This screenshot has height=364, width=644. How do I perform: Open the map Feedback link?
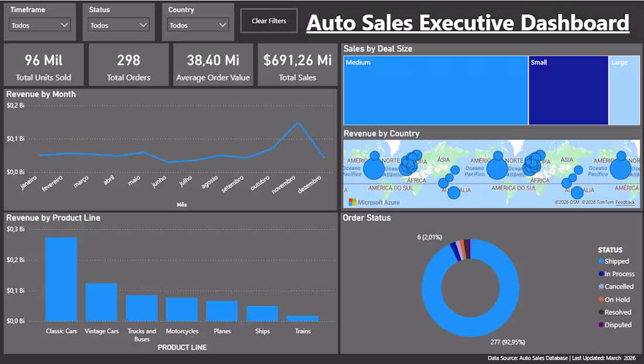(x=625, y=202)
